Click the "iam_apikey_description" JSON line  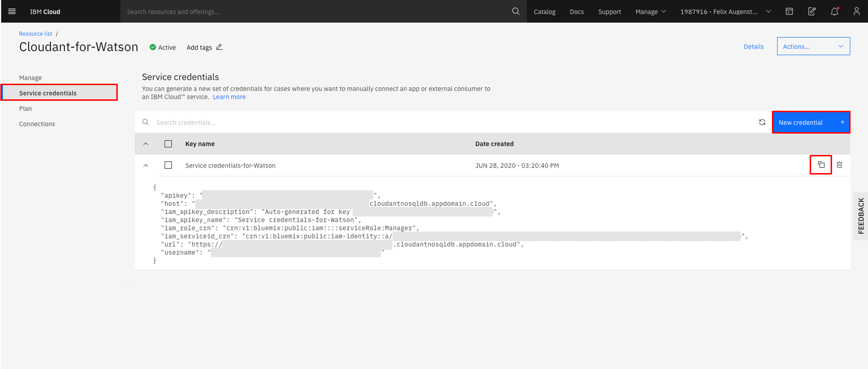point(330,212)
